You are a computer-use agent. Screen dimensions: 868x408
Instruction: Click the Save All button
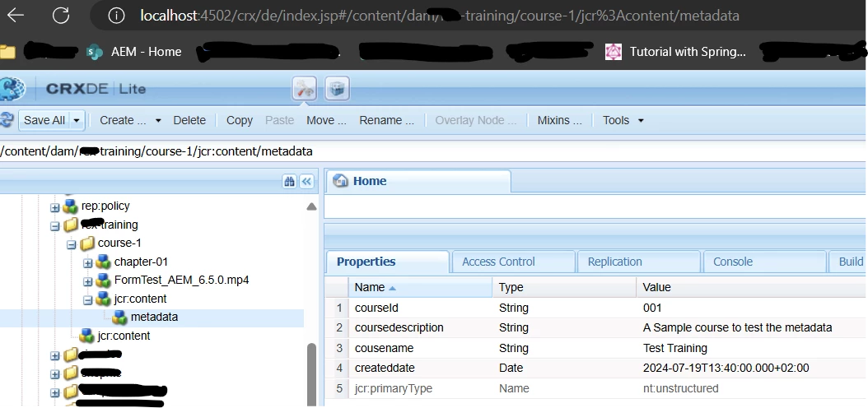pyautogui.click(x=44, y=120)
